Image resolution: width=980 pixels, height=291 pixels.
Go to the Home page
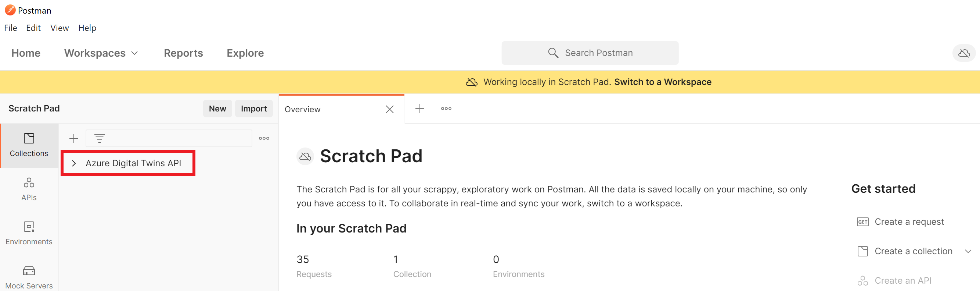coord(26,53)
